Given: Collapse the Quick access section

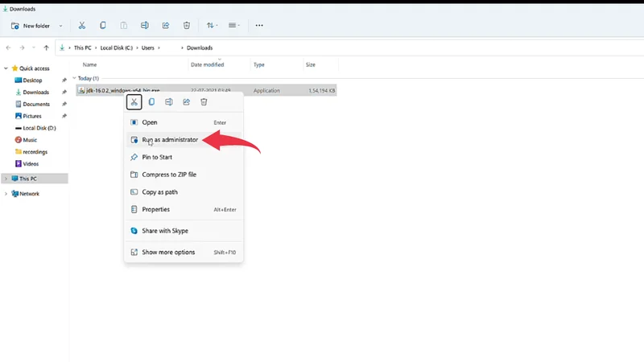Looking at the screenshot, I should [6, 68].
